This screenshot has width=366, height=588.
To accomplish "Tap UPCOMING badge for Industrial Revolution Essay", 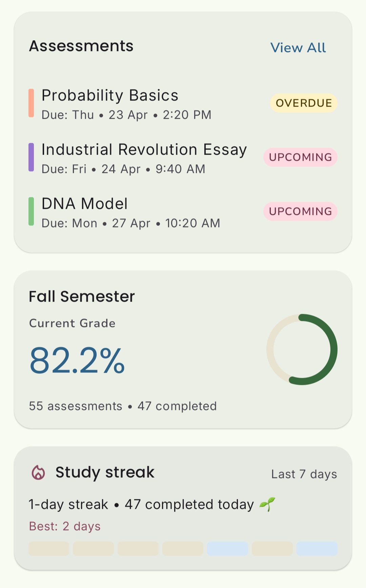I will [x=300, y=157].
